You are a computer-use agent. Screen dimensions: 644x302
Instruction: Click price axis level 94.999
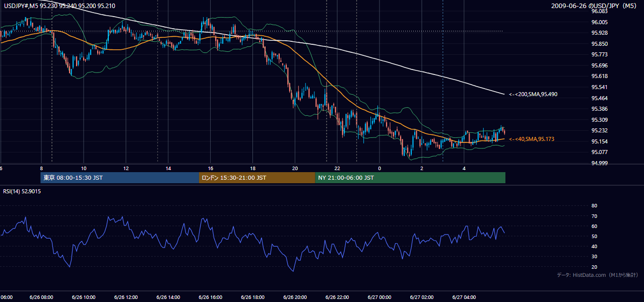click(x=600, y=163)
